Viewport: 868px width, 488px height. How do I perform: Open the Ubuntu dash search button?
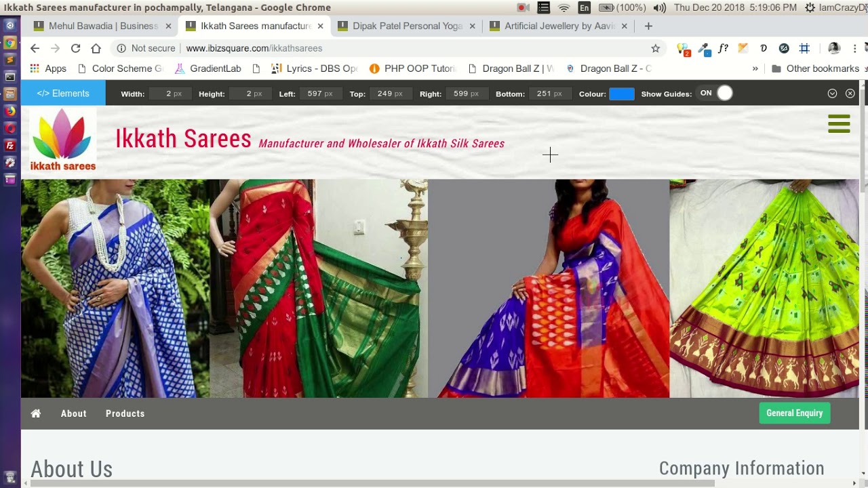pos(10,25)
